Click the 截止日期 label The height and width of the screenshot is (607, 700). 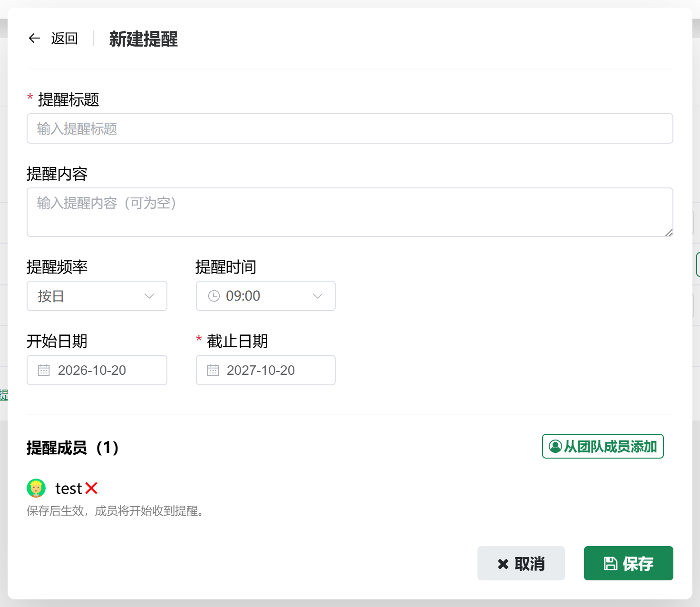coord(237,341)
